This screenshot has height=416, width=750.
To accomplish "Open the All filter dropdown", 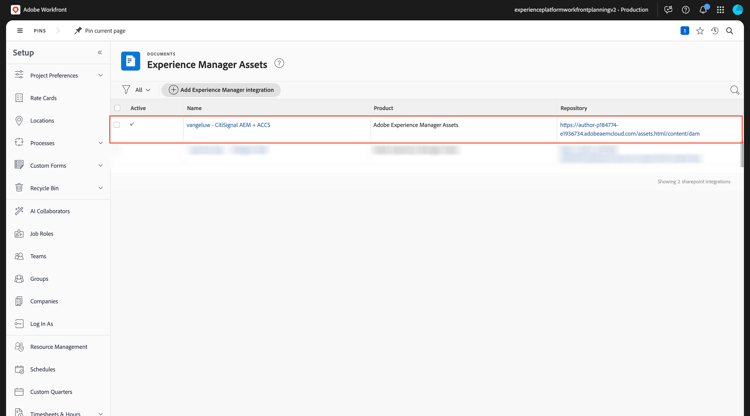I will [x=136, y=90].
